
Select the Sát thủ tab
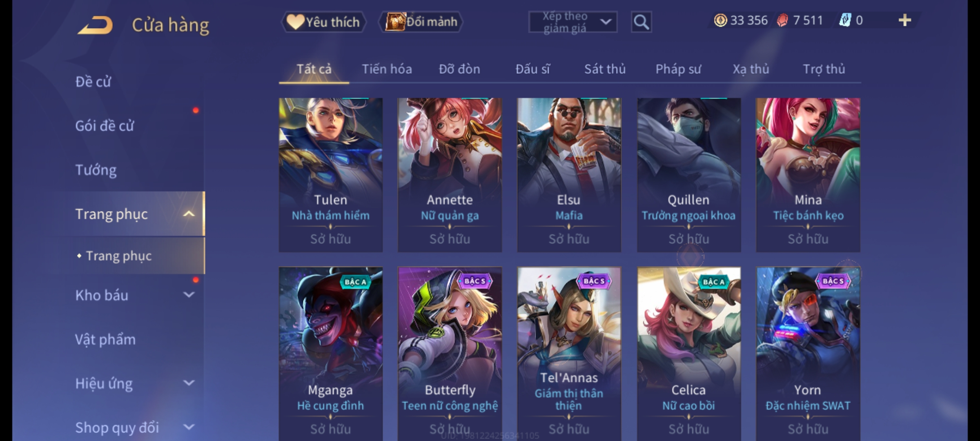click(x=605, y=69)
